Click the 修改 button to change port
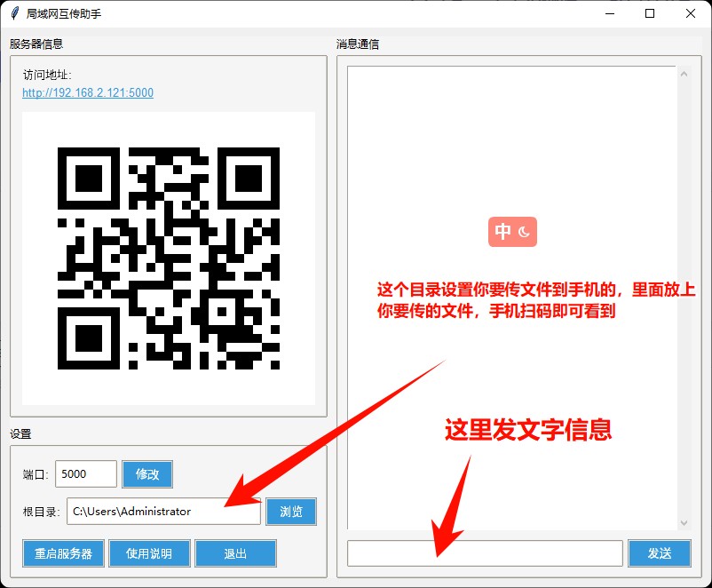The height and width of the screenshot is (588, 712). coord(146,473)
